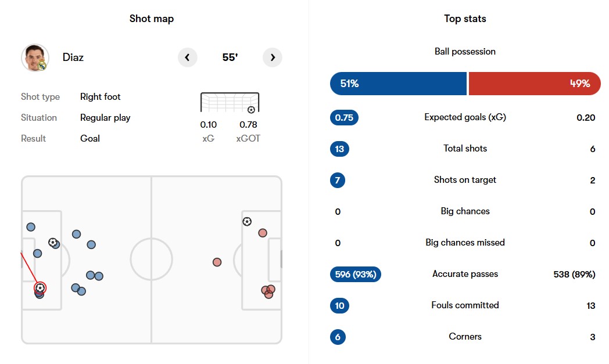Select red shot dot below right-side goal icon
The width and height of the screenshot is (609, 364).
[263, 233]
